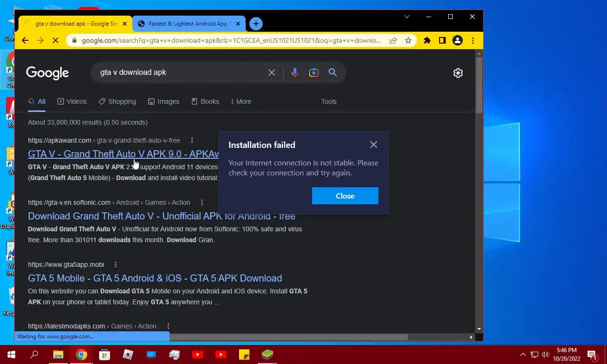Clear the Google search box text
The height and width of the screenshot is (364, 607).
272,73
